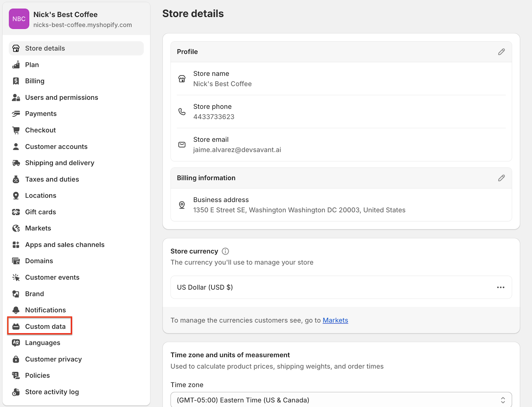Click the Users and permissions icon
The width and height of the screenshot is (532, 407).
[x=16, y=97]
